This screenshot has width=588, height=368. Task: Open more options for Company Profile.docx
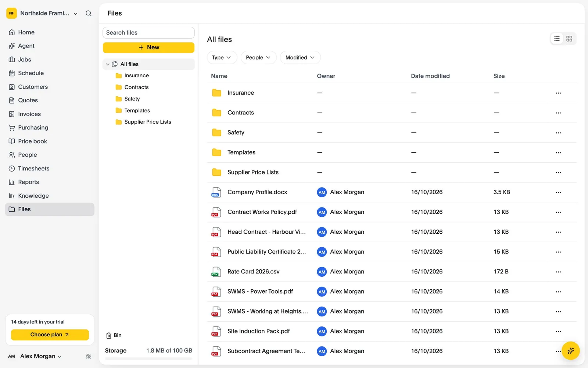[558, 192]
